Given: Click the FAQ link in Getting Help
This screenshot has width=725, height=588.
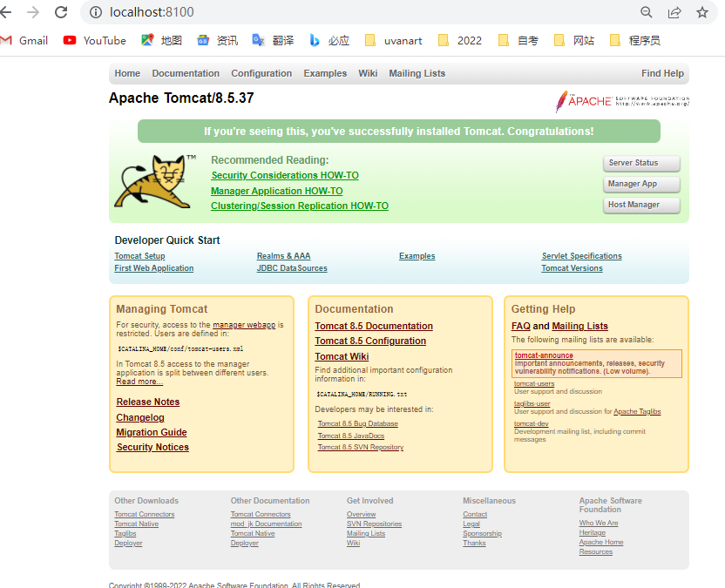Looking at the screenshot, I should (x=520, y=326).
